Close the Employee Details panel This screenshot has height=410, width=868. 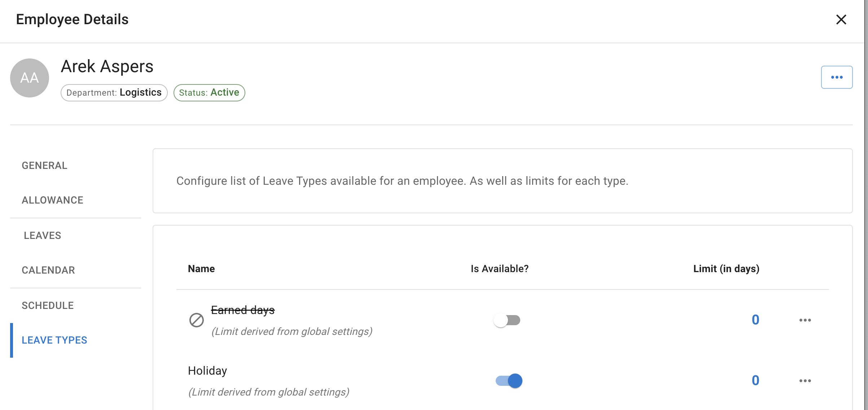click(x=841, y=20)
